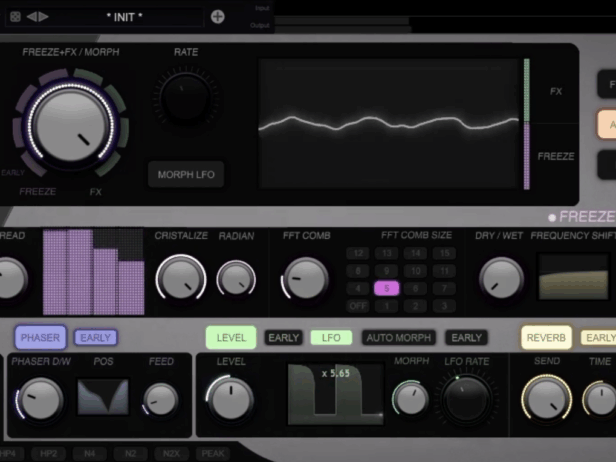This screenshot has height=462, width=616.
Task: Toggle the EARLY button beside REVERB
Action: pyautogui.click(x=600, y=337)
